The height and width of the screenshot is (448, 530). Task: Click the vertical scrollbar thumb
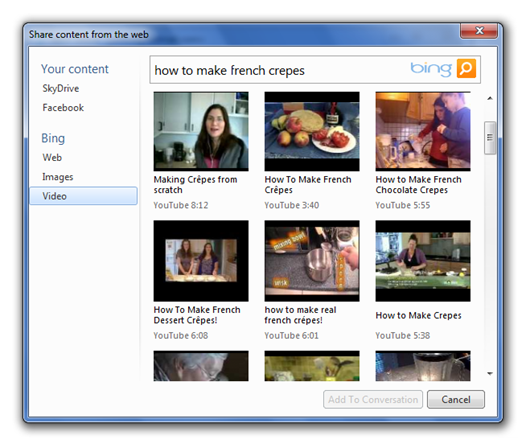(490, 138)
